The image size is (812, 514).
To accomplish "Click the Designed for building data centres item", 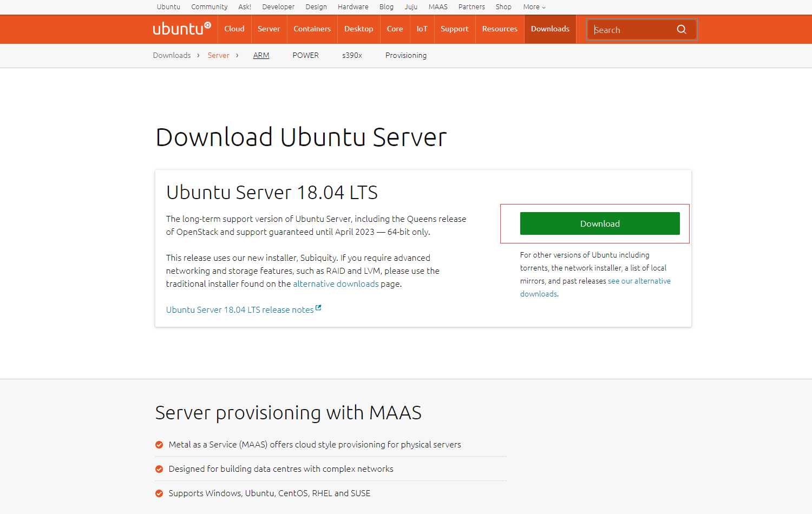I will 331,469.
